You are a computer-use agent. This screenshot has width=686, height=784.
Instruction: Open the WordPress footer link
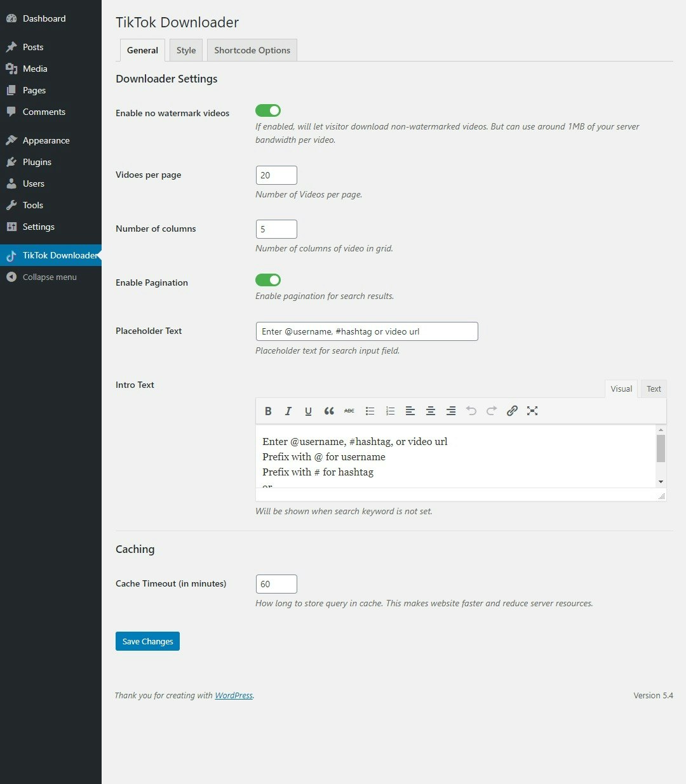[234, 695]
